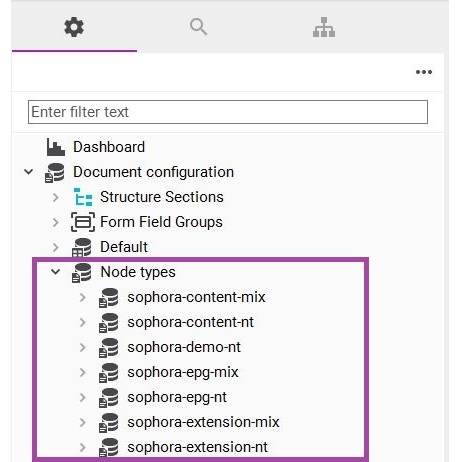The height and width of the screenshot is (462, 460).
Task: Click the Default database table icon
Action: tap(82, 247)
